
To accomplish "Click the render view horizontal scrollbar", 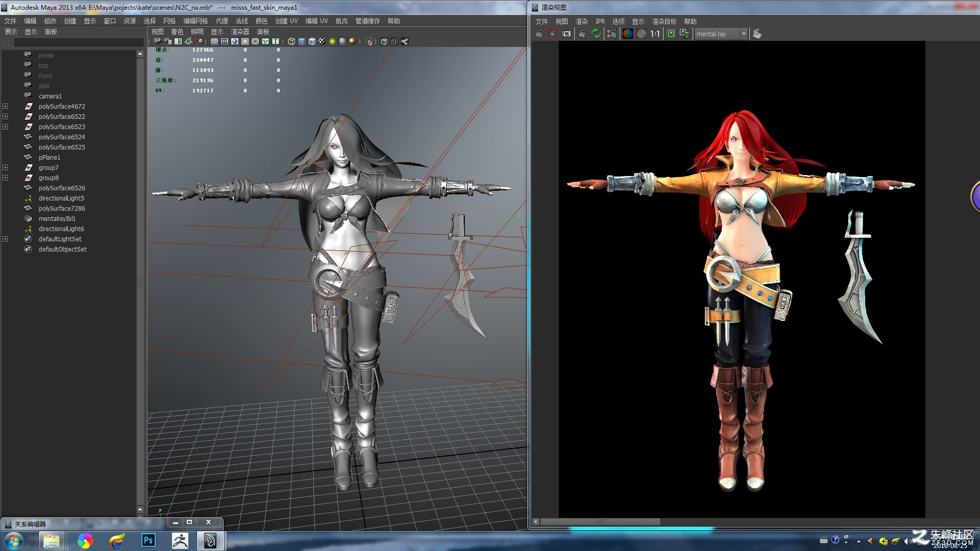I will pyautogui.click(x=600, y=521).
